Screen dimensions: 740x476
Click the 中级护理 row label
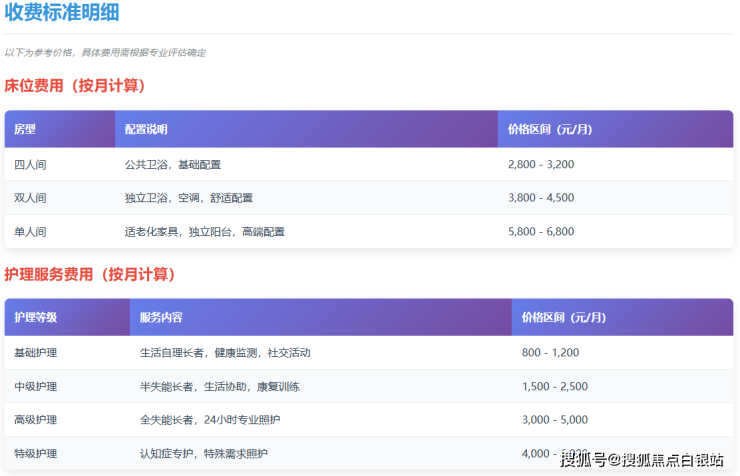[x=36, y=386]
